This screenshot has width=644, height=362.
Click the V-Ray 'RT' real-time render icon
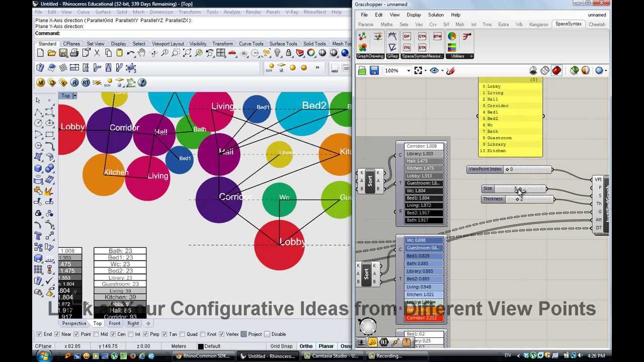click(86, 82)
